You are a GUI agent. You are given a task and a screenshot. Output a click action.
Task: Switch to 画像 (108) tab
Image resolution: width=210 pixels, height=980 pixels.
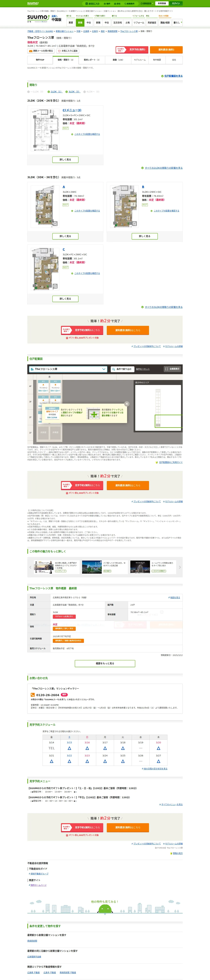(x=118, y=60)
